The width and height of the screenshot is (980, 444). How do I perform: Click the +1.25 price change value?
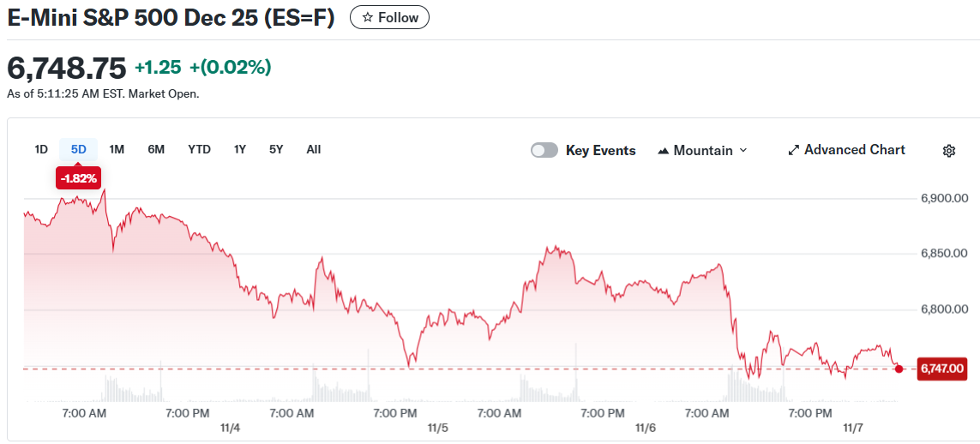(158, 68)
